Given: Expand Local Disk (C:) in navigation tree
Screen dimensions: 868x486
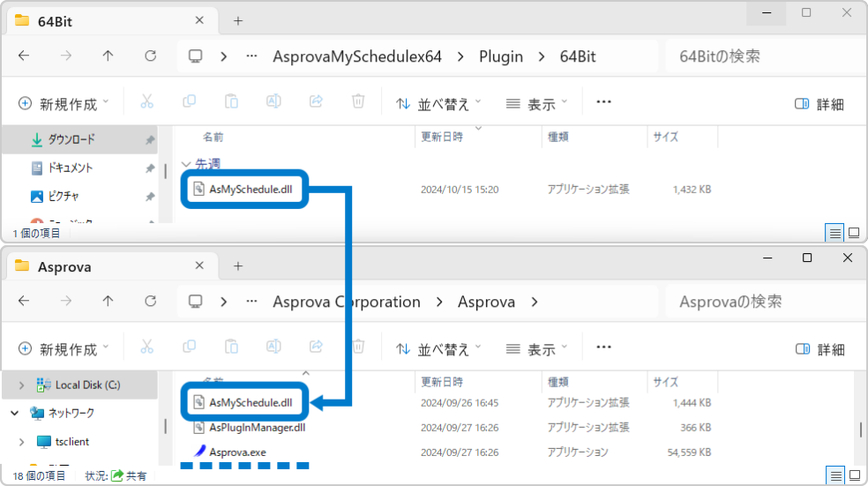Looking at the screenshot, I should pyautogui.click(x=21, y=385).
